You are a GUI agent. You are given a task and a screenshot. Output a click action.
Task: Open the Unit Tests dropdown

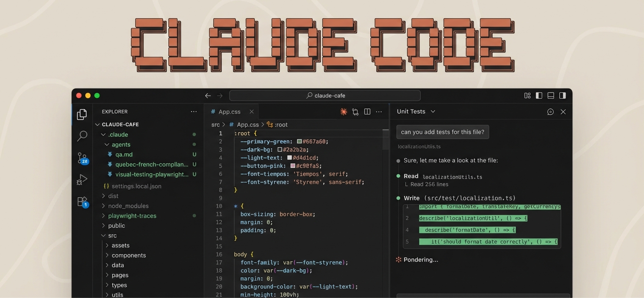[x=433, y=111]
